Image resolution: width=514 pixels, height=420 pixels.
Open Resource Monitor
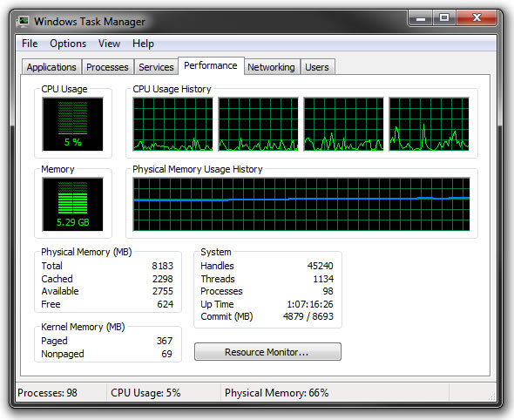coord(267,352)
